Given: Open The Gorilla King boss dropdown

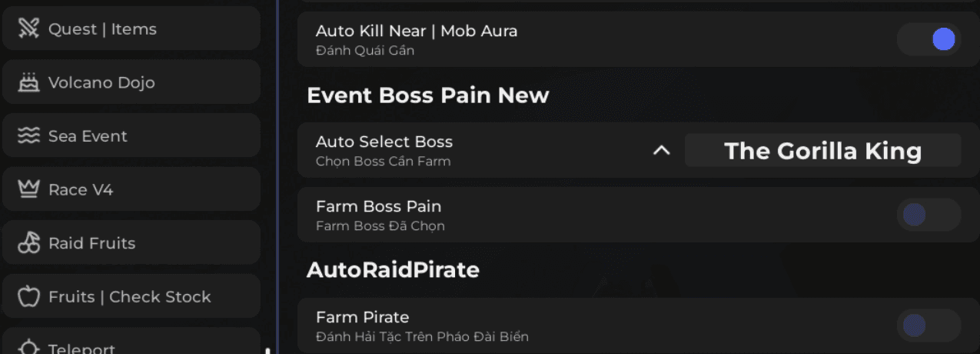Looking at the screenshot, I should tap(822, 151).
